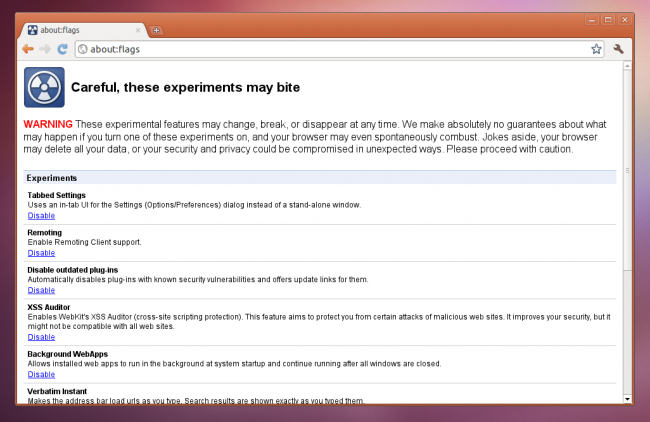Click the radiation experiments logo
Screen dimensions: 650x422
(44, 87)
